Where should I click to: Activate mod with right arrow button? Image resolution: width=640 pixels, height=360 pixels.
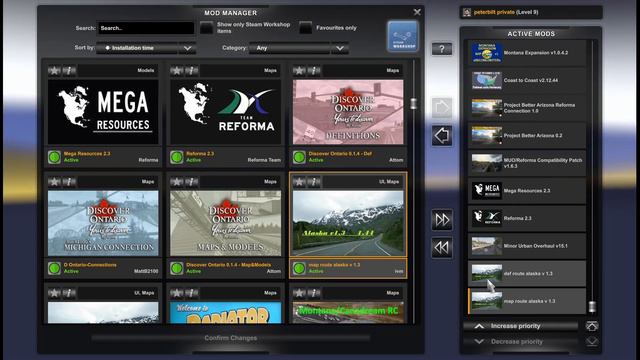[x=442, y=108]
